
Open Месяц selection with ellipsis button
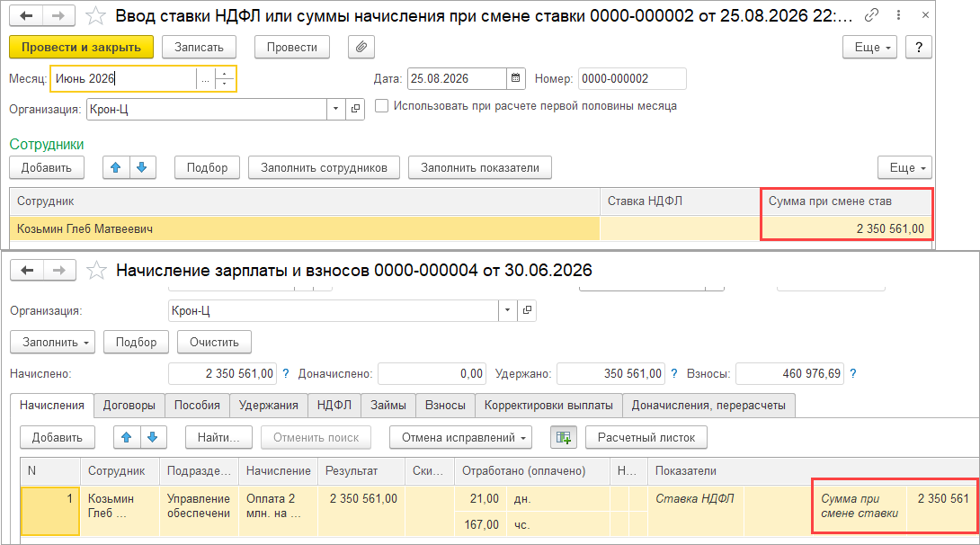pyautogui.click(x=205, y=79)
